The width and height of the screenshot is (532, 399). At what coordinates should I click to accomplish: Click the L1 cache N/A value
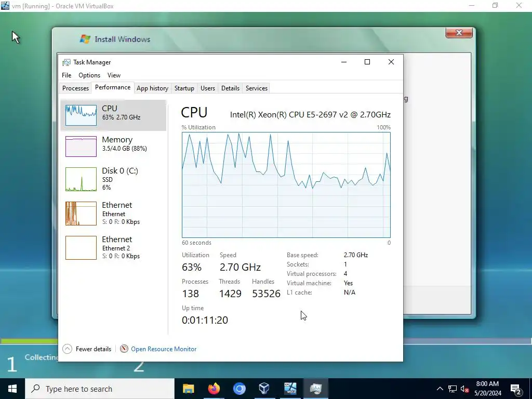pyautogui.click(x=350, y=292)
